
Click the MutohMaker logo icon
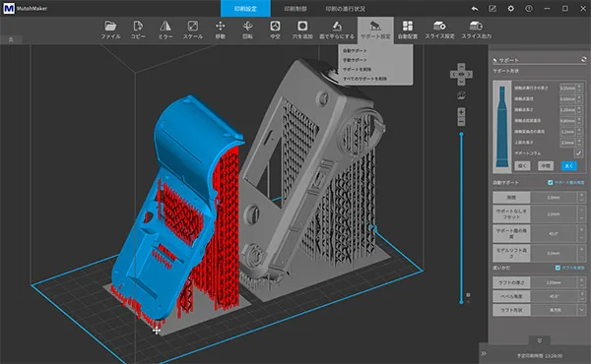click(9, 8)
